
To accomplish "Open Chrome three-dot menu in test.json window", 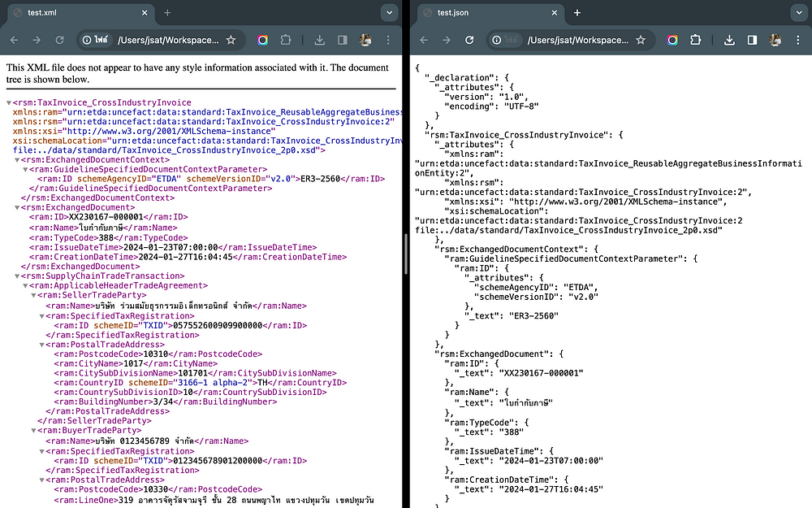I will coord(797,40).
